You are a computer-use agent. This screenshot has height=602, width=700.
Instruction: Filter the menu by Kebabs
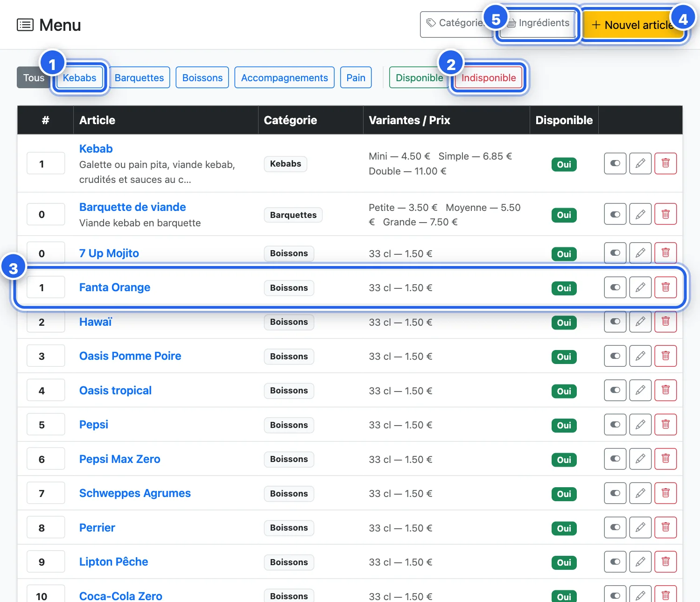point(80,77)
